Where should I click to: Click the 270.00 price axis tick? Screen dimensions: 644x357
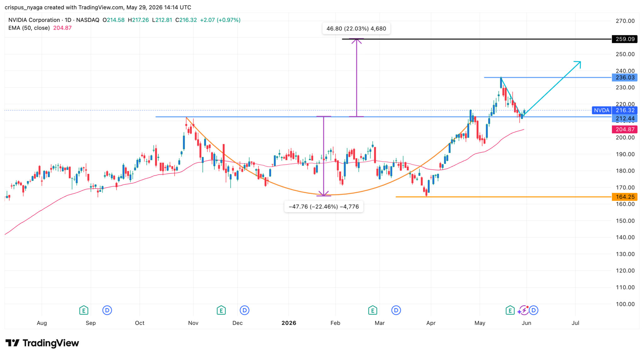click(x=625, y=21)
